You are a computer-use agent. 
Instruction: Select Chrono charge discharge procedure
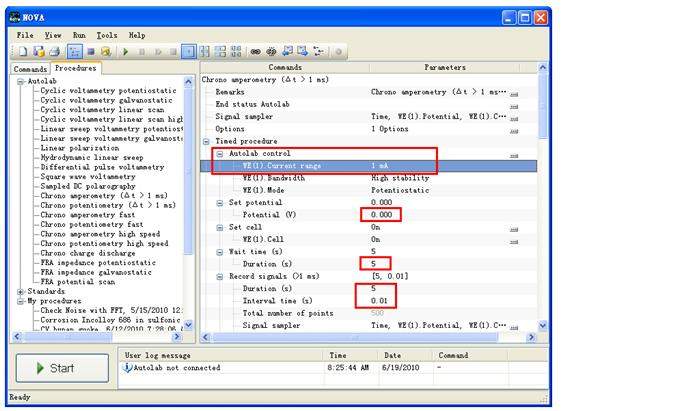coord(88,253)
